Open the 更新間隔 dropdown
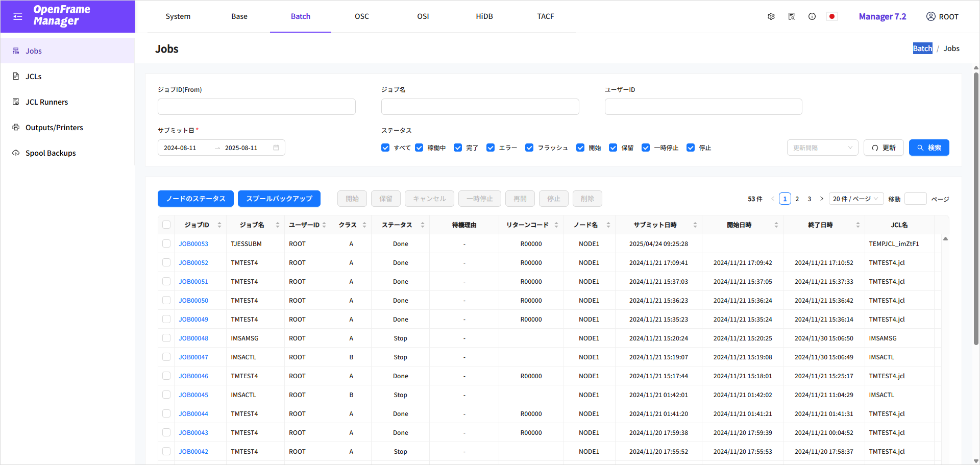The width and height of the screenshot is (980, 465). 822,148
